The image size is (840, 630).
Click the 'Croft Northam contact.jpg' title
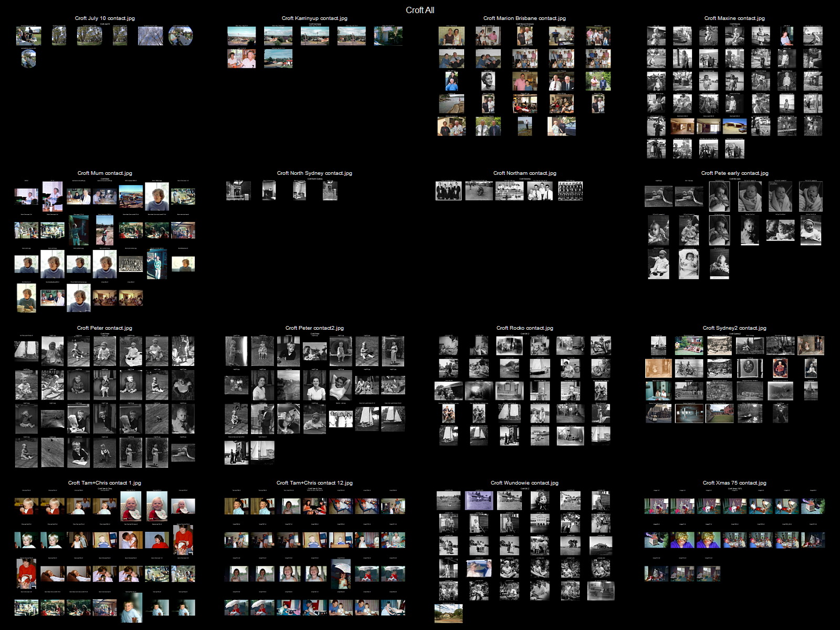[524, 173]
